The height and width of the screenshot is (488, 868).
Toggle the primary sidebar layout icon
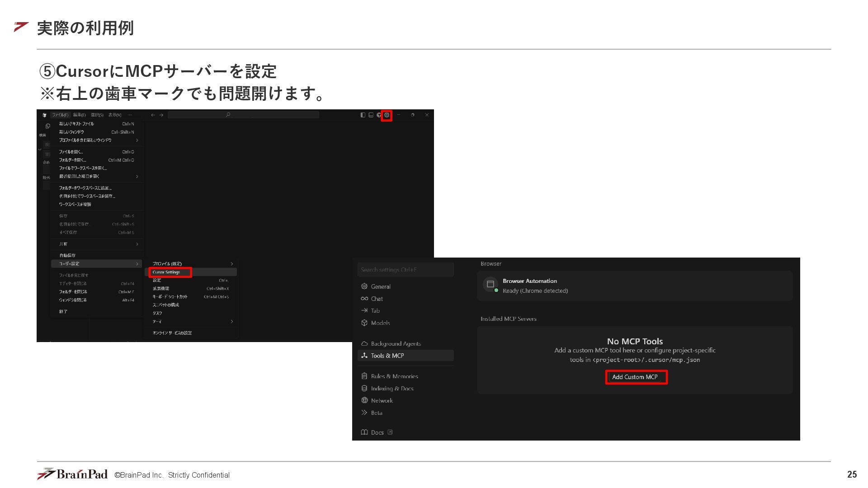[x=363, y=115]
